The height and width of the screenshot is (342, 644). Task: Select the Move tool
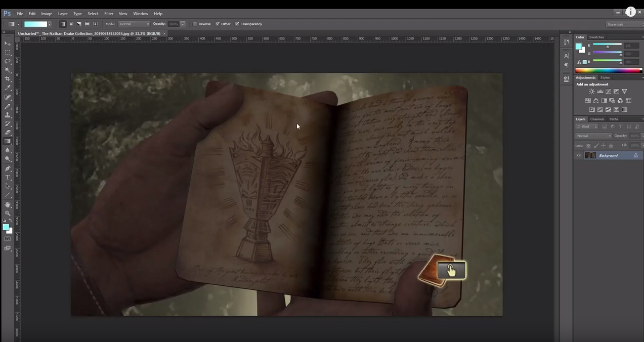point(8,44)
